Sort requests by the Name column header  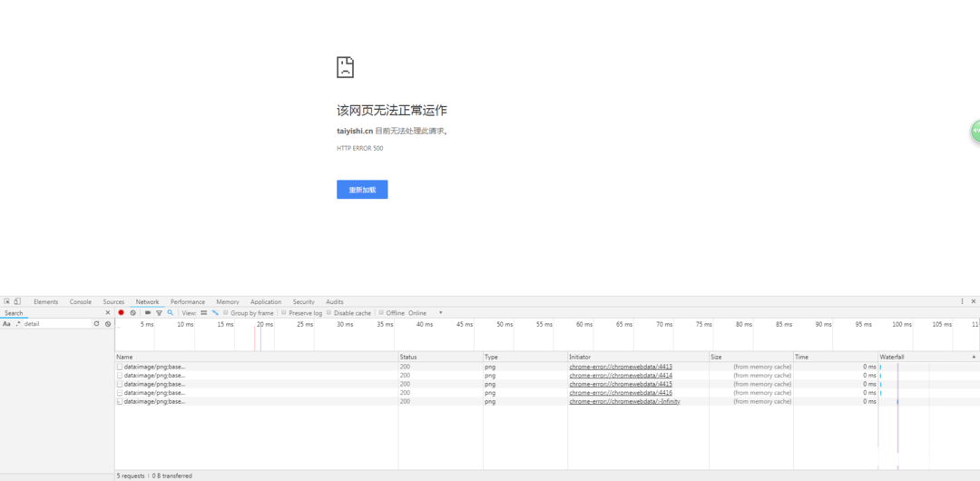[x=257, y=357]
